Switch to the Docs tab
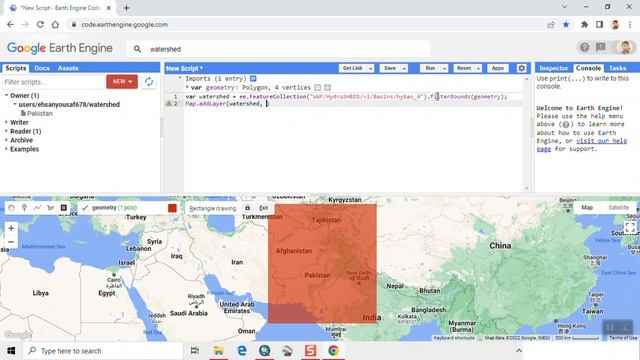 coord(42,68)
